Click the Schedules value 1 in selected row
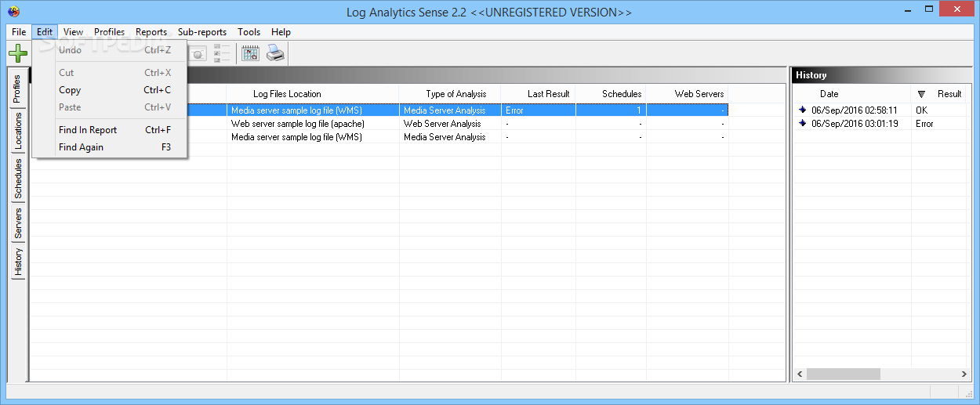 (612, 110)
